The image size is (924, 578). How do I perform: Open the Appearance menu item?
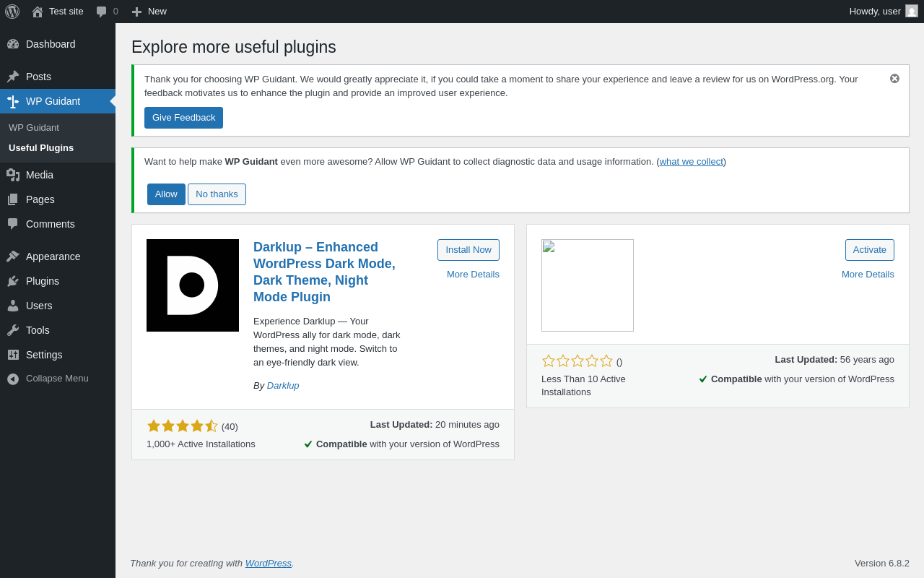58,256
